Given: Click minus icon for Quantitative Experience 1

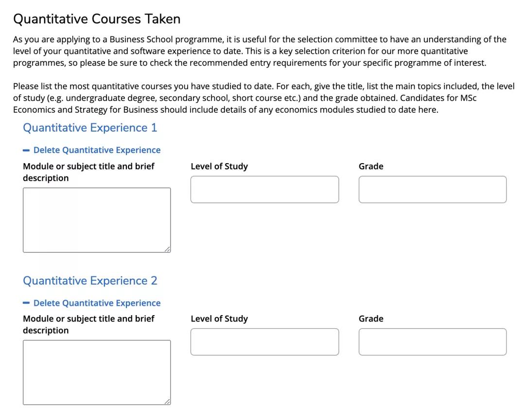Looking at the screenshot, I should point(26,151).
